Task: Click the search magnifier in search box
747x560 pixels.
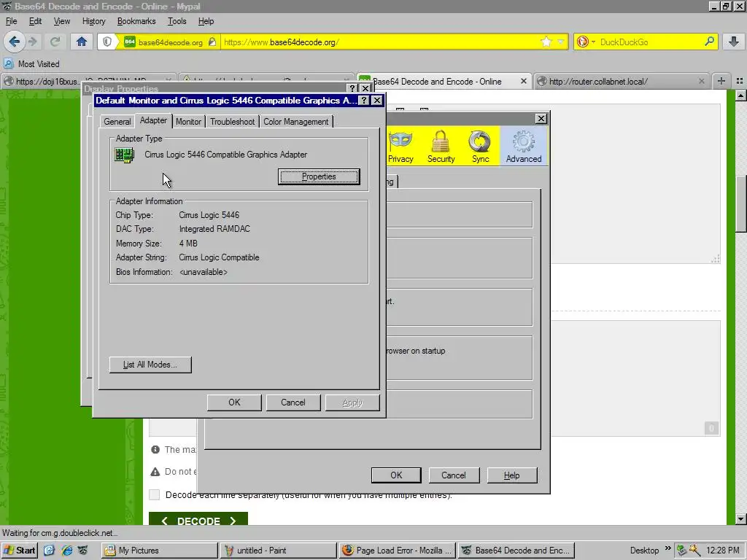Action: 709,42
